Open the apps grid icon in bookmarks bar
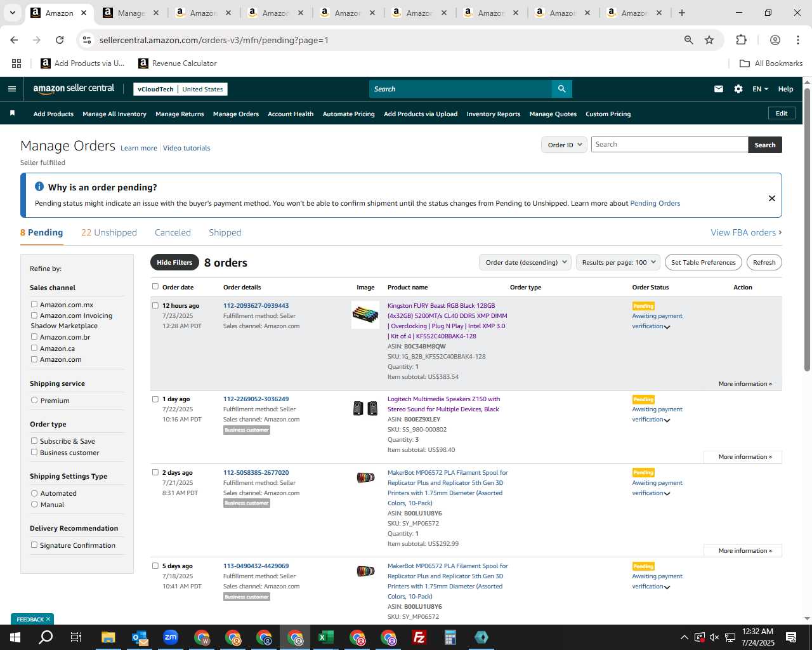The width and height of the screenshot is (812, 650). tap(16, 63)
